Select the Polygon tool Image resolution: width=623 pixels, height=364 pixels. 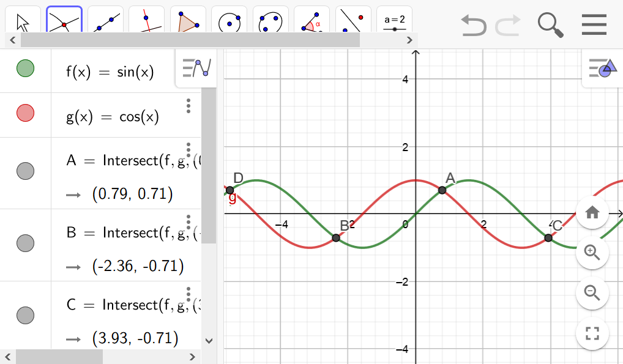[187, 20]
